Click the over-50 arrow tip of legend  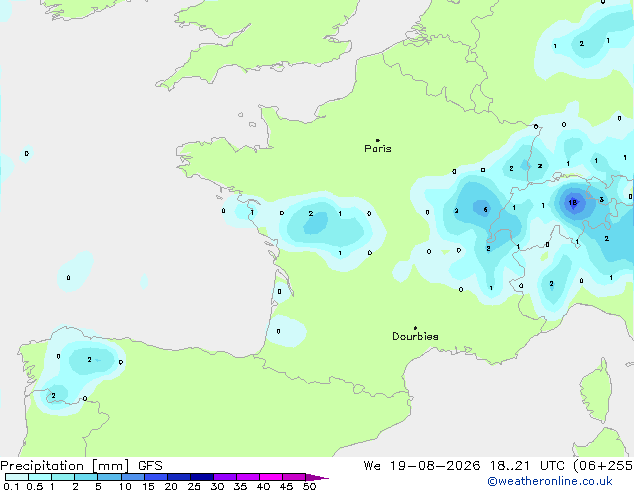[317, 477]
